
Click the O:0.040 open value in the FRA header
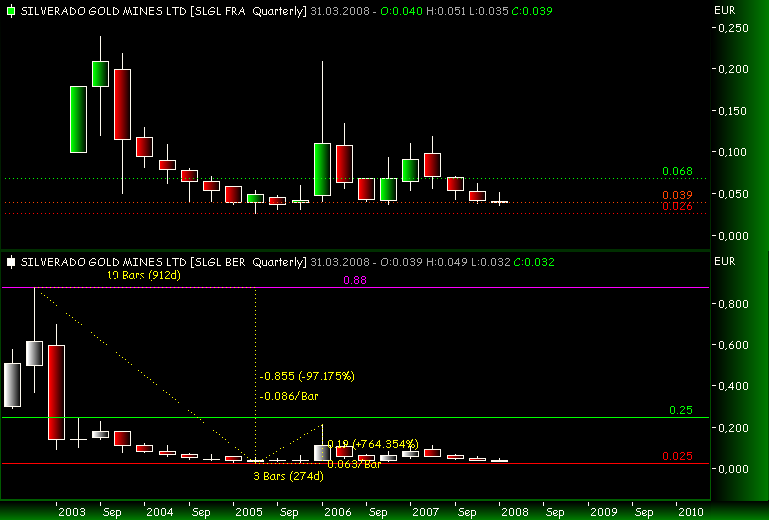[401, 11]
